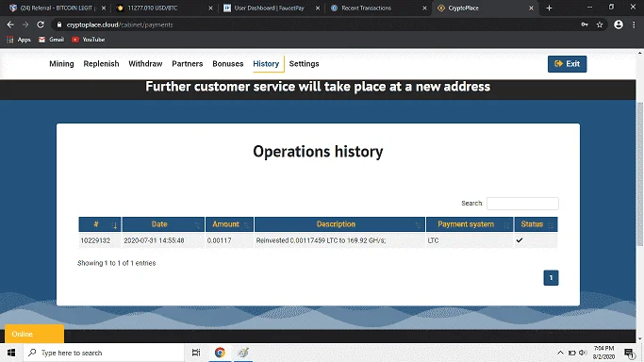View site info via padlock icon
The height and width of the screenshot is (362, 644).
pos(59,25)
